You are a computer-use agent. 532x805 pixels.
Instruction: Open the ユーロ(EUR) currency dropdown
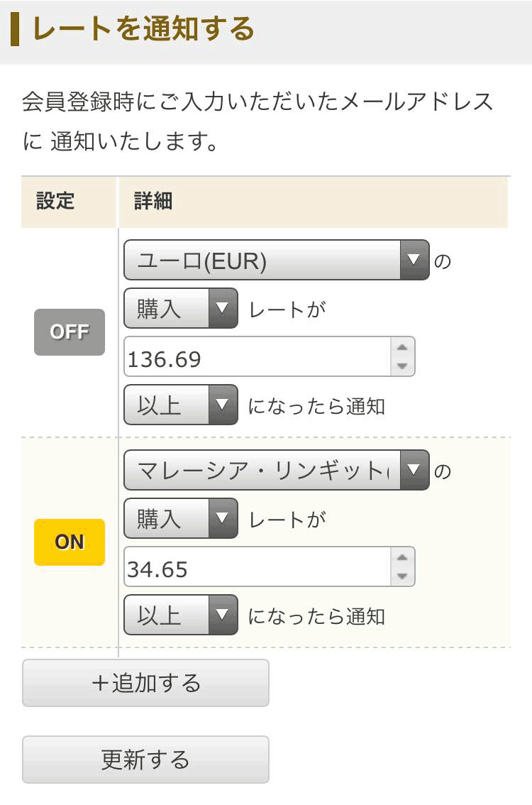(277, 260)
